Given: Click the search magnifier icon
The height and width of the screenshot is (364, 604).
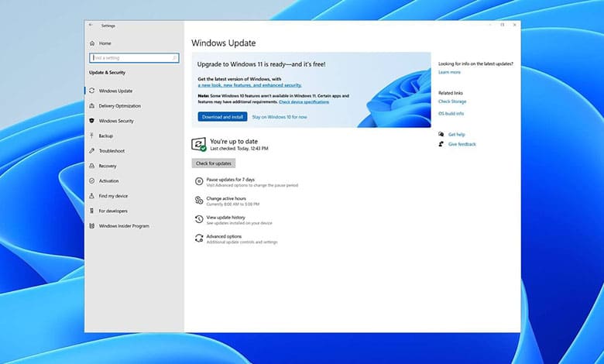Looking at the screenshot, I should (x=174, y=58).
